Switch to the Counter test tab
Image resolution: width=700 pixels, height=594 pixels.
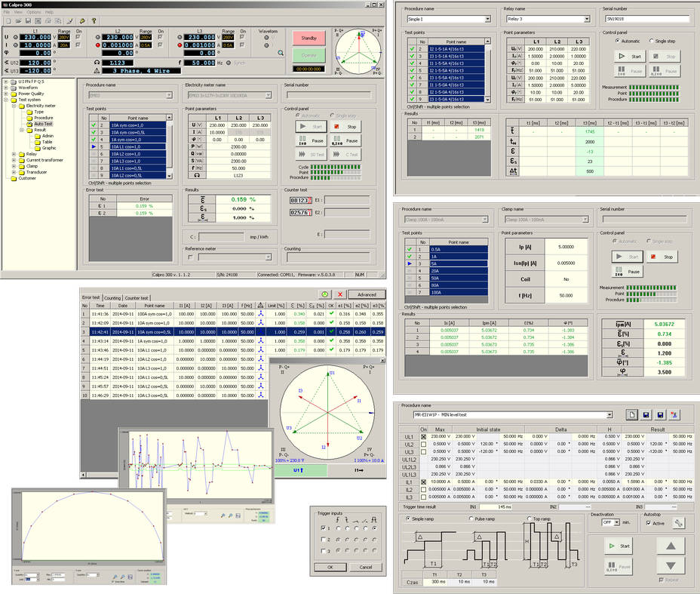(x=137, y=298)
